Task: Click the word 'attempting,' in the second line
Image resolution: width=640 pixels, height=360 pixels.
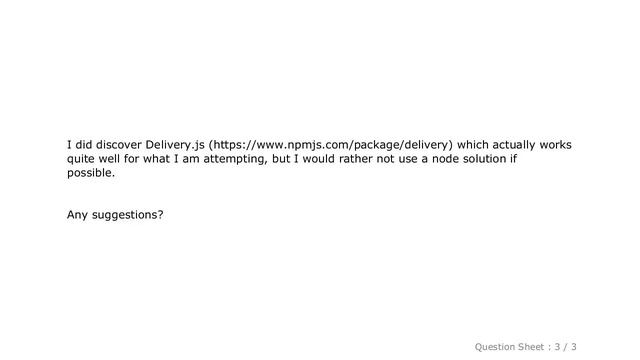Action: (x=236, y=159)
